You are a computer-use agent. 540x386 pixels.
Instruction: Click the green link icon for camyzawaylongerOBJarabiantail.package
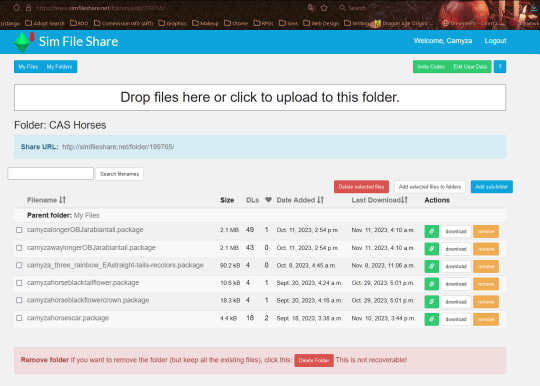coord(432,249)
